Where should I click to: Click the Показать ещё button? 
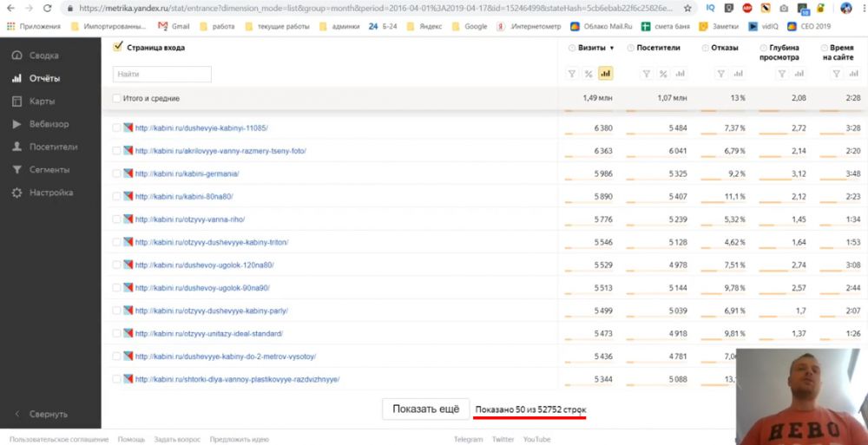(425, 409)
